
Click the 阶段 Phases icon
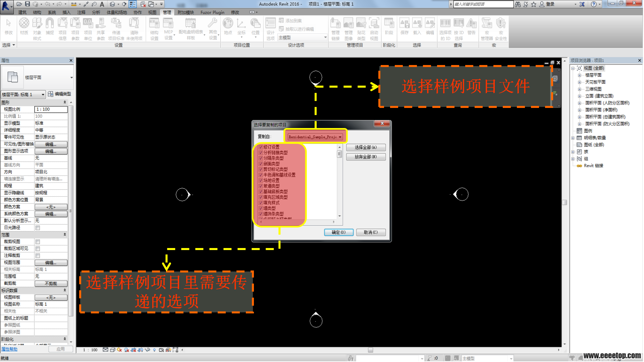(389, 26)
